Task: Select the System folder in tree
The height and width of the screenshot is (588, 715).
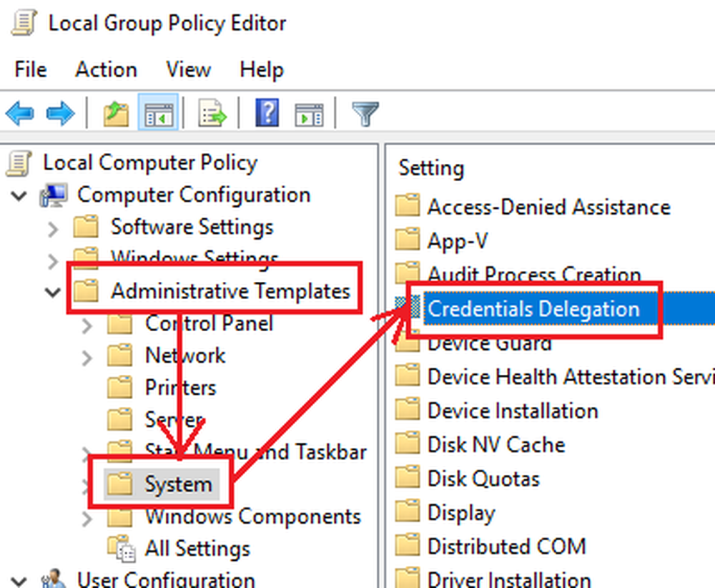Action: click(178, 484)
